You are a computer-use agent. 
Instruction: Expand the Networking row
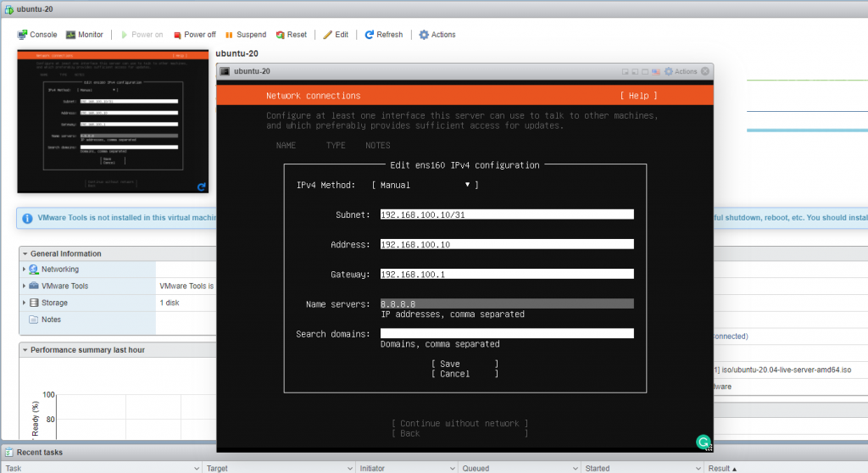tap(24, 270)
